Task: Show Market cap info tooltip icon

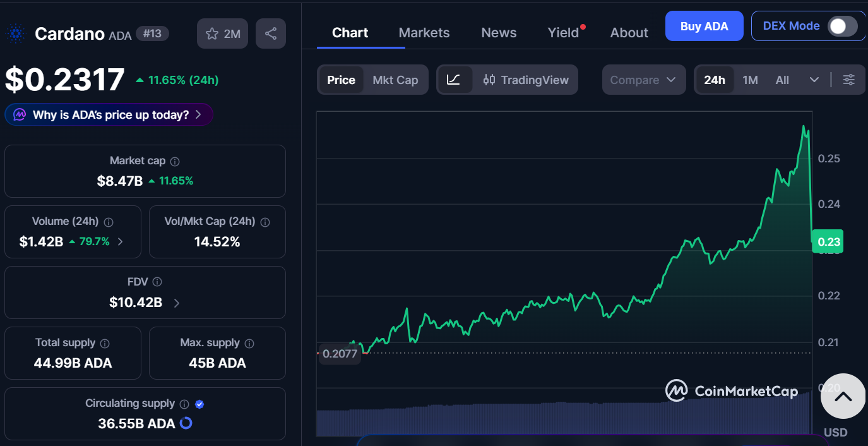Action: (x=175, y=162)
